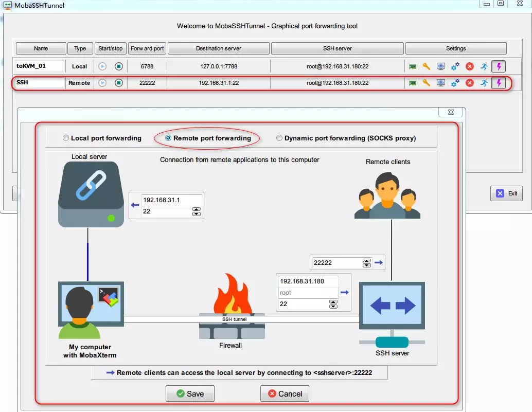
Task: Decrease local server port with down arrow
Action: coord(197,213)
